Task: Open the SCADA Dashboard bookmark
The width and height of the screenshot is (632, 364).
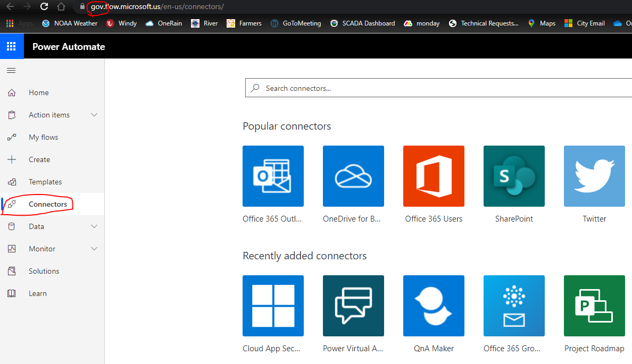Action: point(362,23)
